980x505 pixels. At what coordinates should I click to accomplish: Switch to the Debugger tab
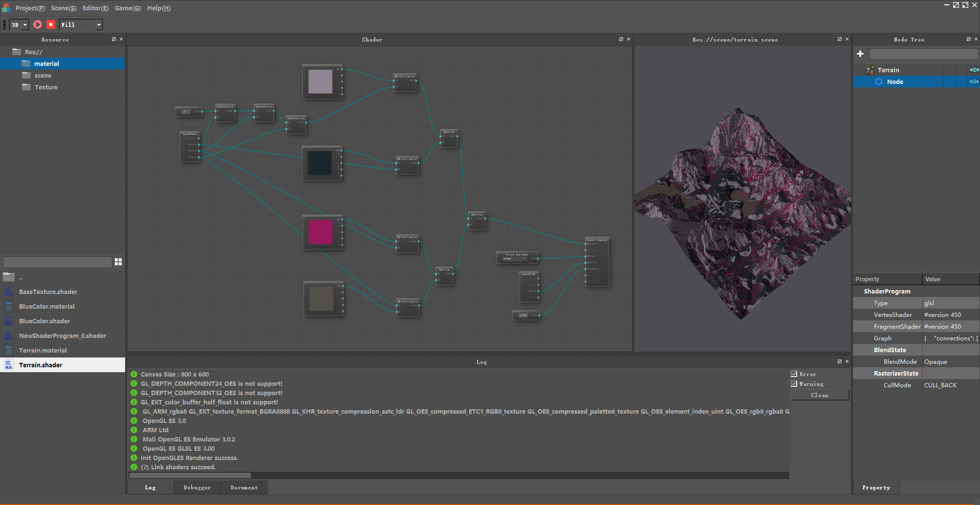point(197,487)
